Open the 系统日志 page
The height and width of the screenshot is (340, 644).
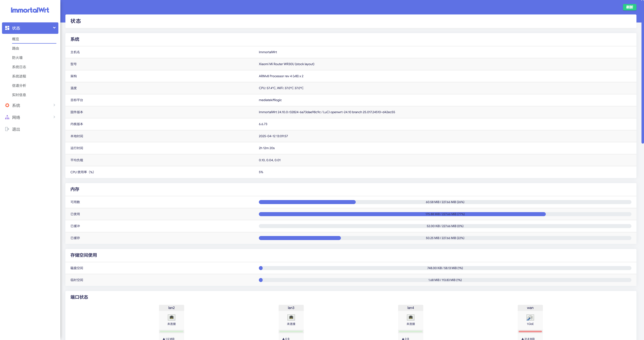tap(19, 67)
